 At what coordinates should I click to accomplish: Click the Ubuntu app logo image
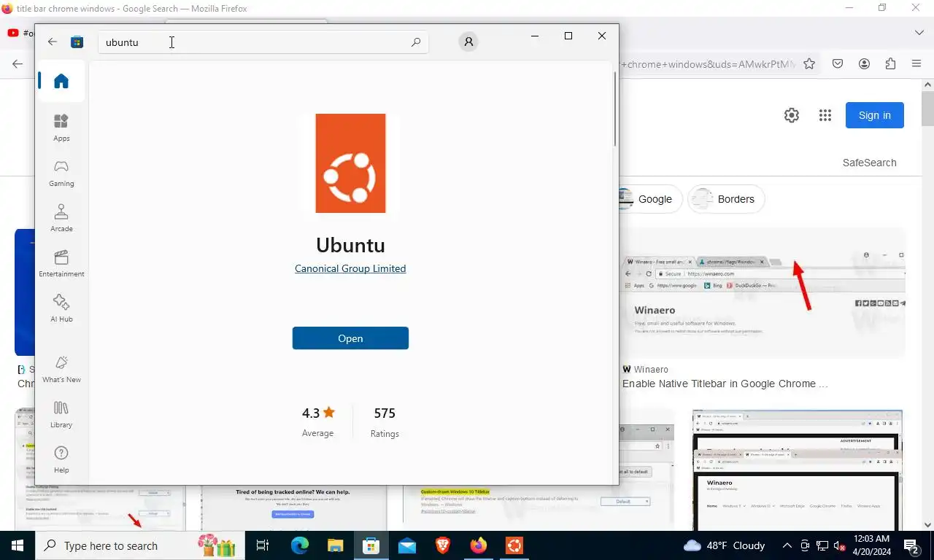pos(350,163)
